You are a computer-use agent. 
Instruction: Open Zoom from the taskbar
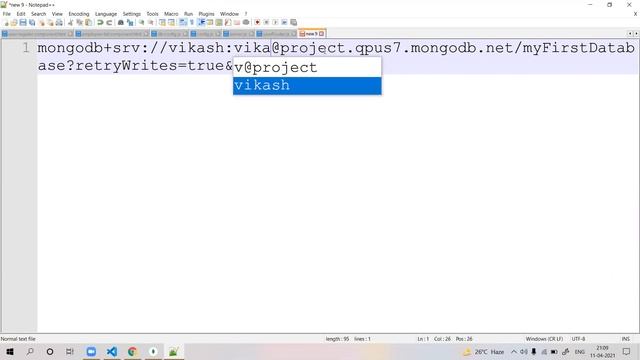pos(91,351)
